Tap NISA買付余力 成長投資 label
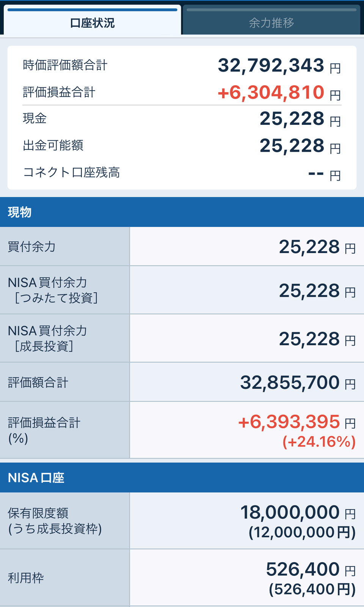The width and height of the screenshot is (364, 607). click(47, 338)
